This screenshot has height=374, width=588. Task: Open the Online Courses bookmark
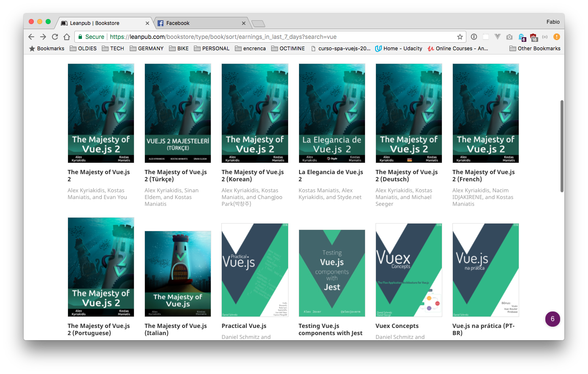pyautogui.click(x=458, y=49)
